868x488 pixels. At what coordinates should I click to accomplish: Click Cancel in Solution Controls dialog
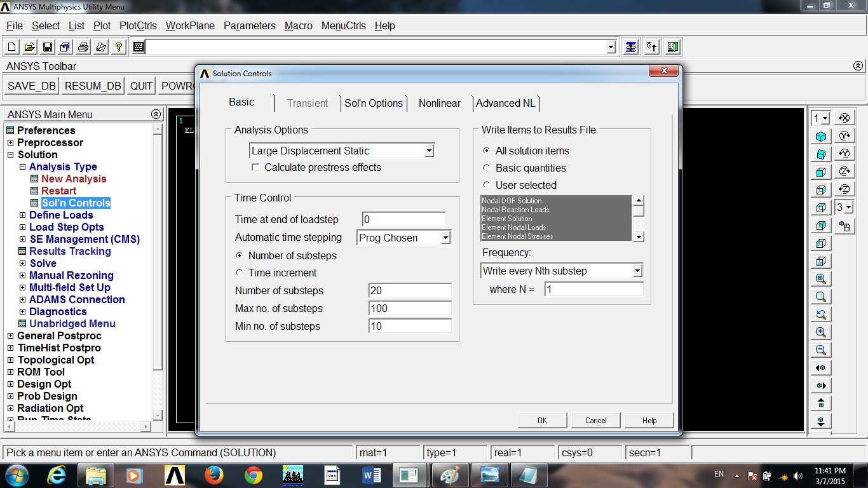[596, 420]
